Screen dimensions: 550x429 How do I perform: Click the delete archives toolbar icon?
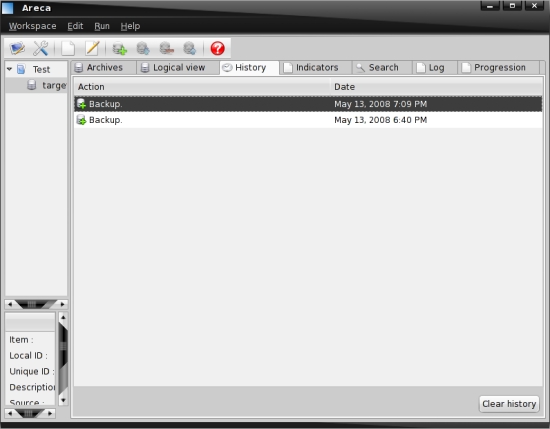[x=166, y=48]
